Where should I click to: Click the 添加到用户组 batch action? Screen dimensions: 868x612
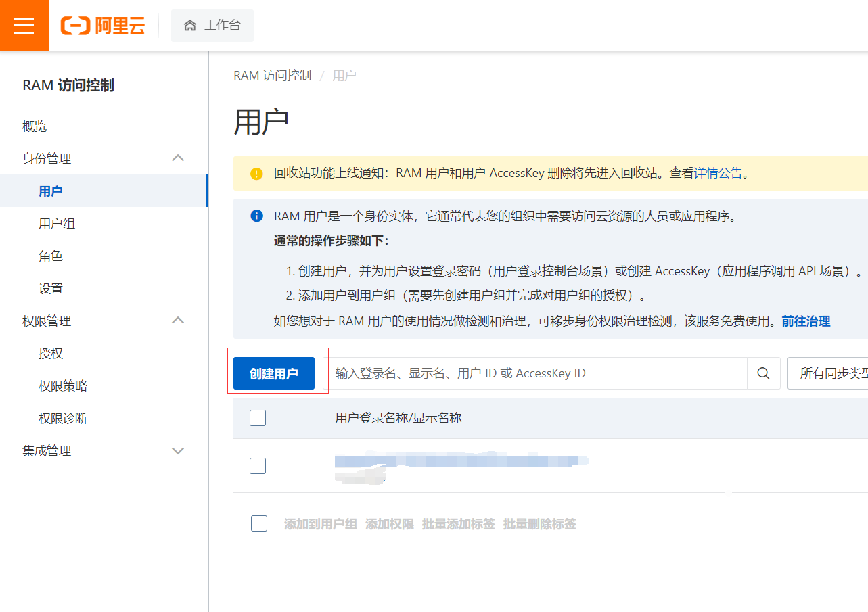click(321, 524)
